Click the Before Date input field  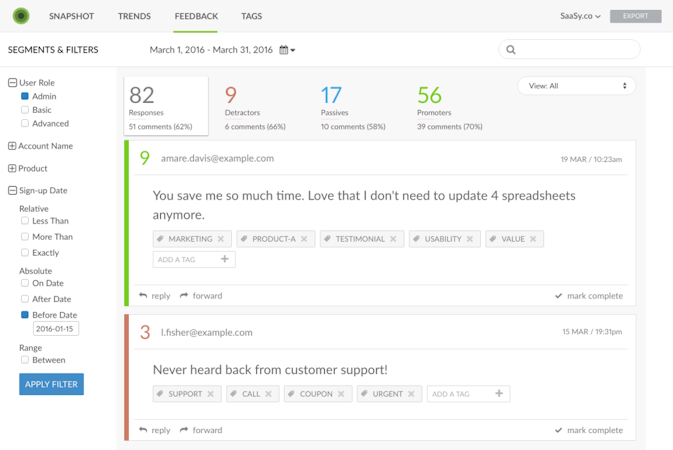pyautogui.click(x=55, y=329)
